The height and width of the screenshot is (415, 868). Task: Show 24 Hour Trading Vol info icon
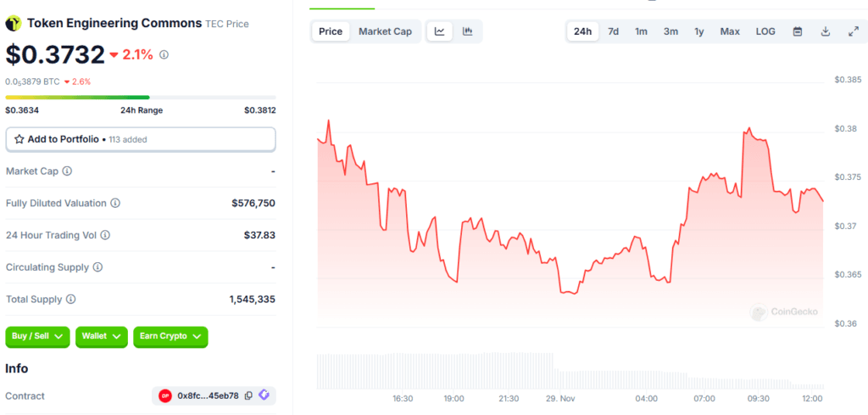[x=105, y=235]
